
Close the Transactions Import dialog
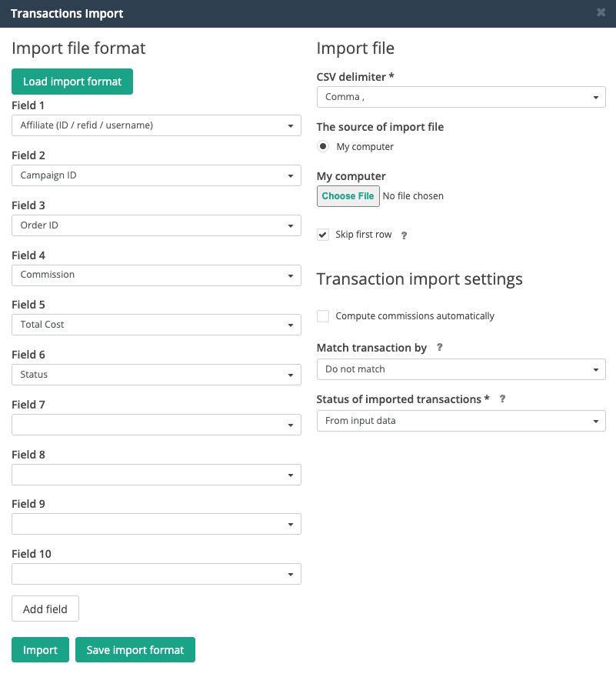pyautogui.click(x=601, y=12)
